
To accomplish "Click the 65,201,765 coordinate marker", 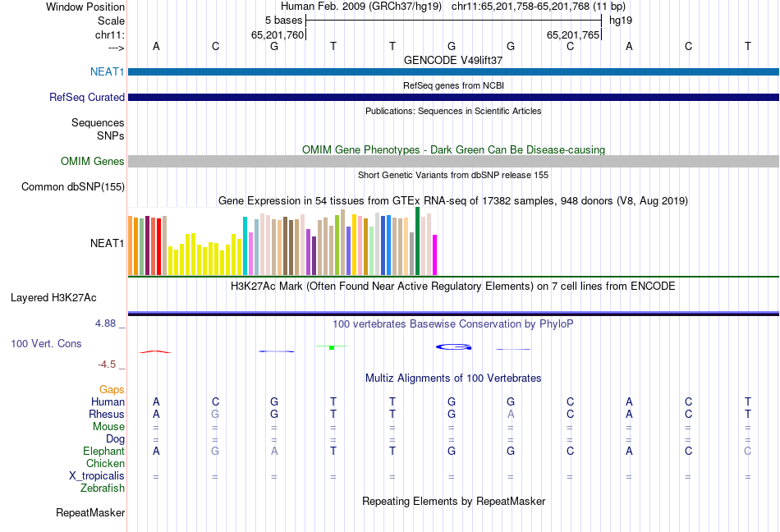I will (573, 34).
